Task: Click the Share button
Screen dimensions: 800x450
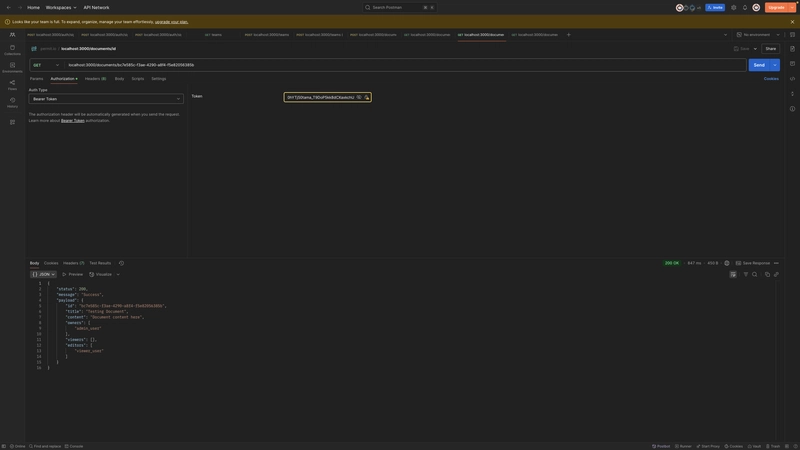Action: 770,49
